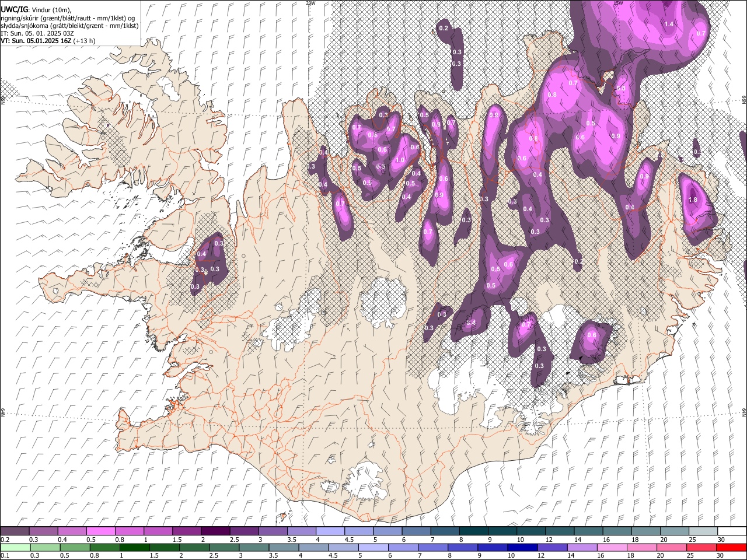The height and width of the screenshot is (560, 747).
Task: Select the bright red 30 mm lower legend swatch
Action: 731,547
